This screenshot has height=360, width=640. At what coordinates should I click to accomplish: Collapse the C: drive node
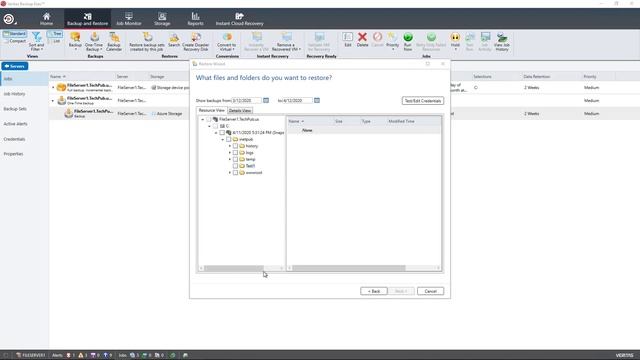point(209,126)
